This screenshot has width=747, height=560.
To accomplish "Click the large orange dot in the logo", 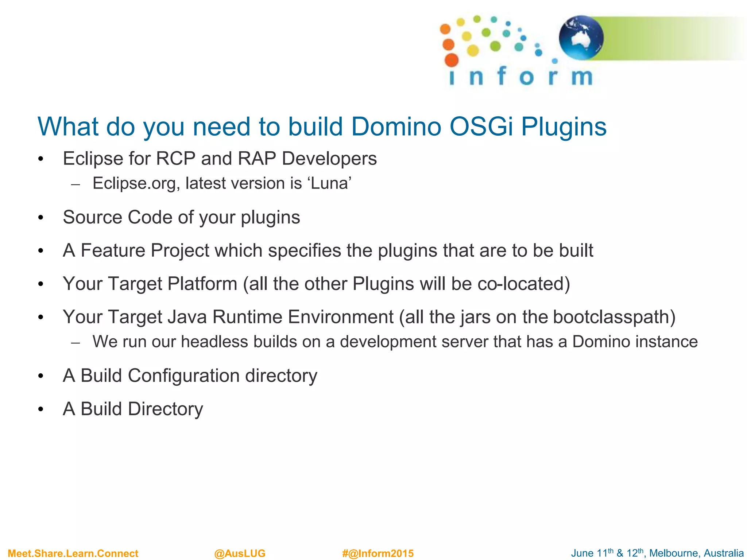I will [x=452, y=60].
